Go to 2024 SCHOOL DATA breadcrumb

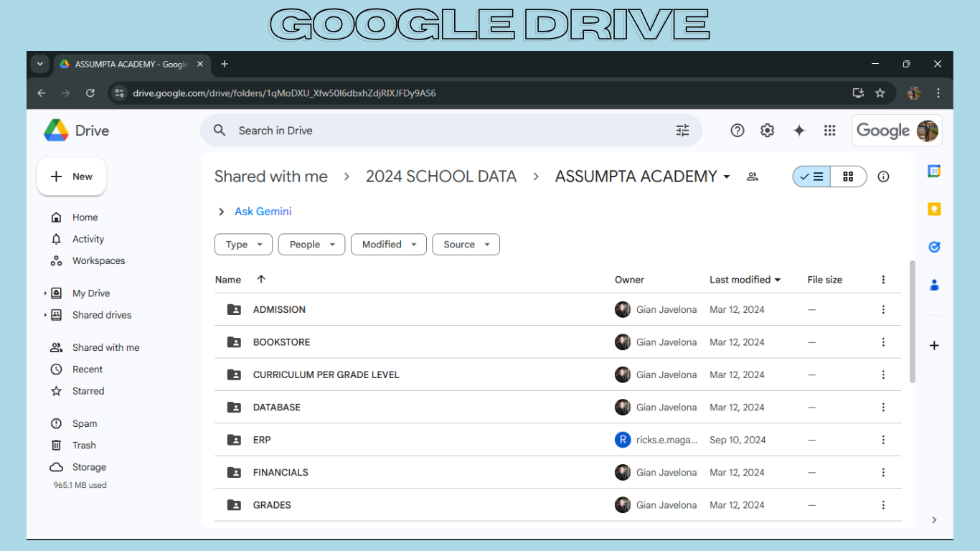tap(441, 176)
